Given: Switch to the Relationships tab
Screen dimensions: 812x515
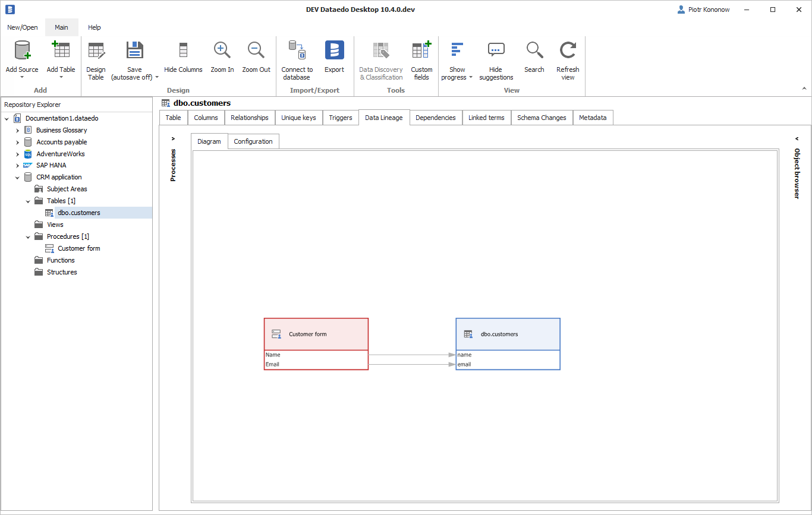Looking at the screenshot, I should [250, 118].
